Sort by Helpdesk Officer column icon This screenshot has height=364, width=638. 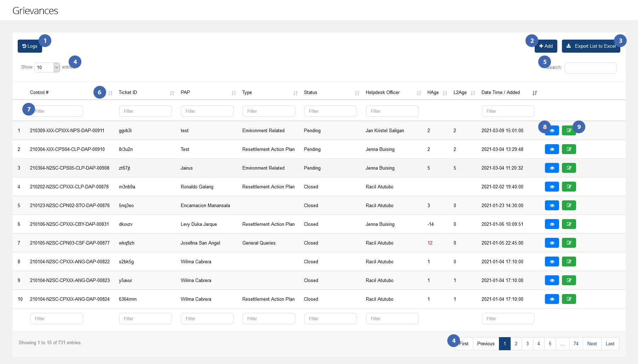419,93
